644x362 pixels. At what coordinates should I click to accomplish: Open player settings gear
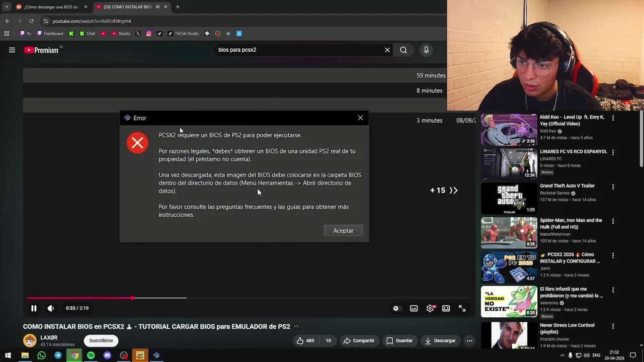(x=430, y=308)
